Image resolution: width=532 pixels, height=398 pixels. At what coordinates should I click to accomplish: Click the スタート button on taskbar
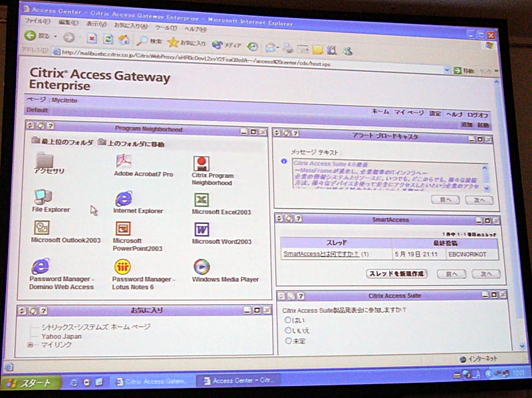click(x=31, y=383)
